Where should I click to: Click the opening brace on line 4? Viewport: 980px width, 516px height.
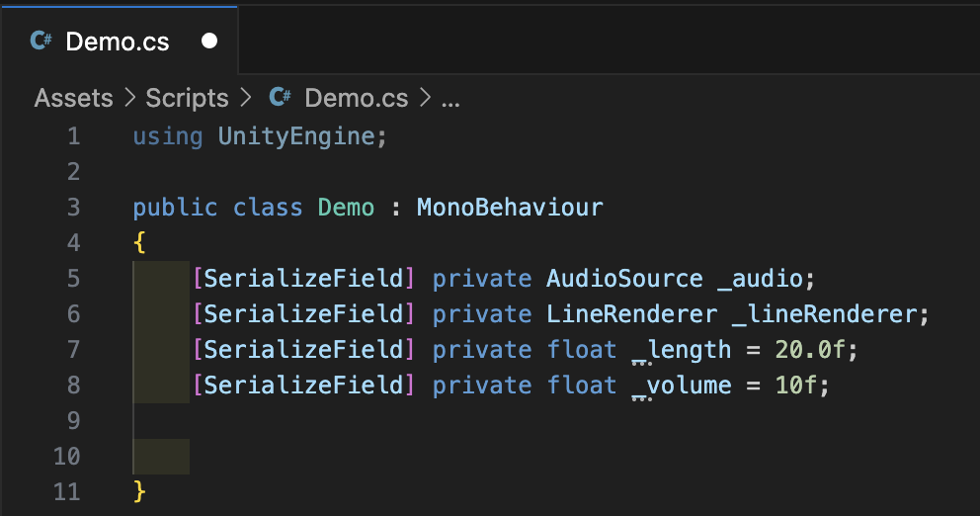coord(139,242)
